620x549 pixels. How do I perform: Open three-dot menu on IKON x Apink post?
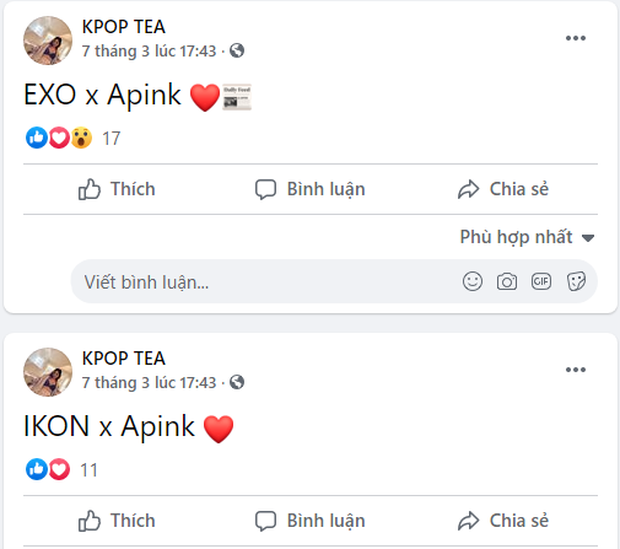pyautogui.click(x=575, y=370)
